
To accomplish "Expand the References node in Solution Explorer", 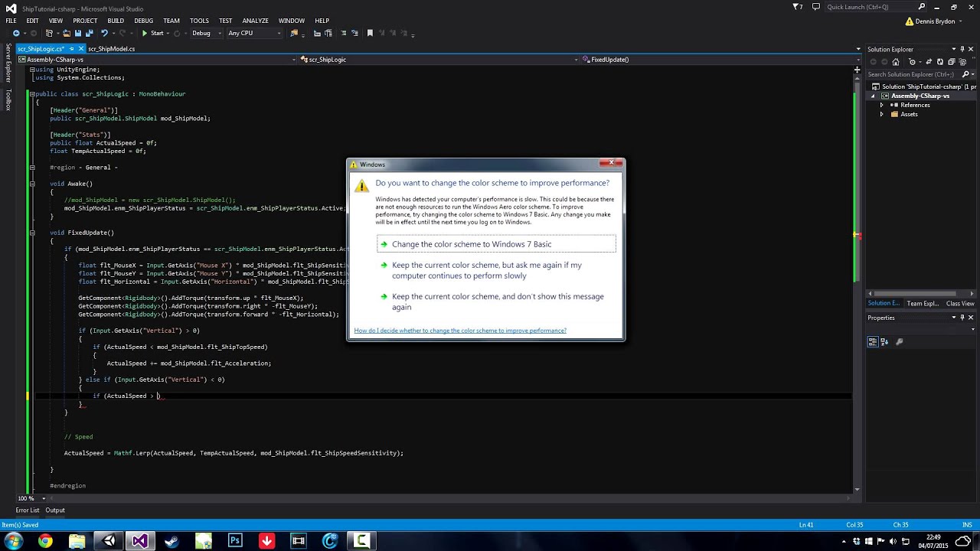I will 881,105.
